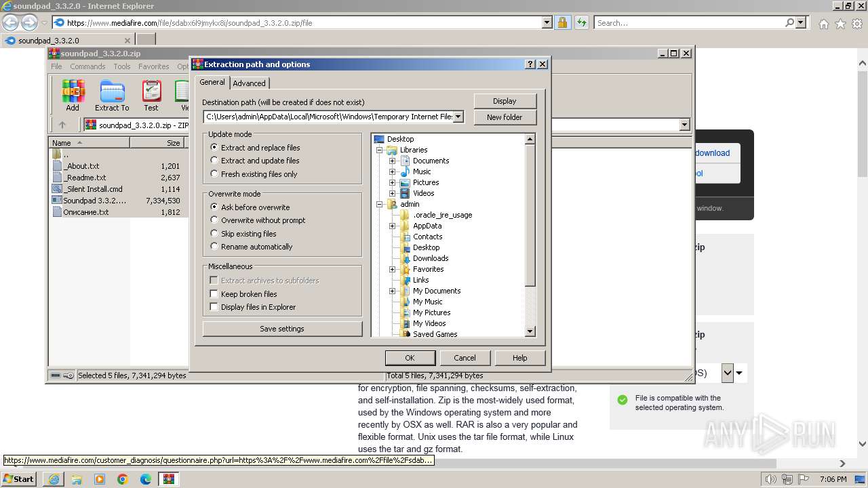Click the up-one-level arrow in WinRAR

coord(62,125)
